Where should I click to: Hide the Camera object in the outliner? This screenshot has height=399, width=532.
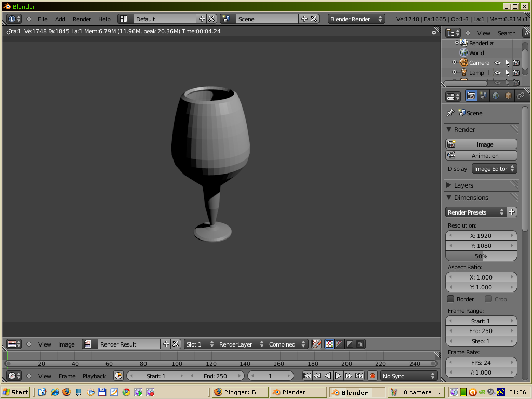[x=497, y=62]
